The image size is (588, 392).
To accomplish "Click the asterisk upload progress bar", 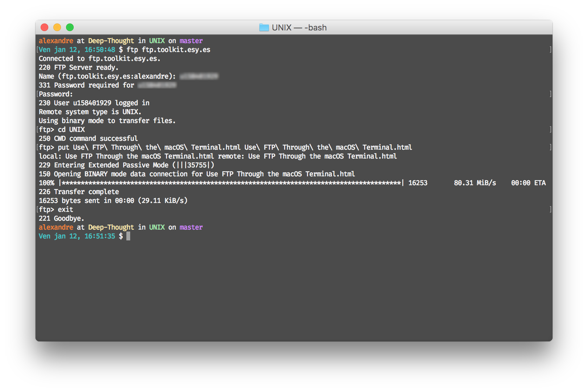I will (x=231, y=183).
